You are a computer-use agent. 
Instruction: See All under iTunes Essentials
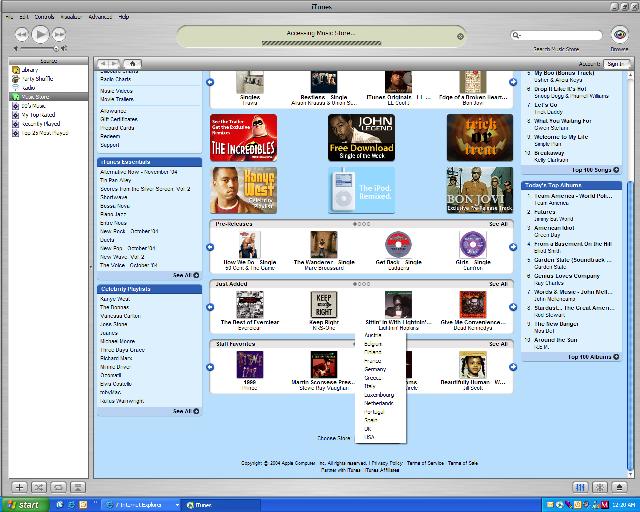point(186,275)
